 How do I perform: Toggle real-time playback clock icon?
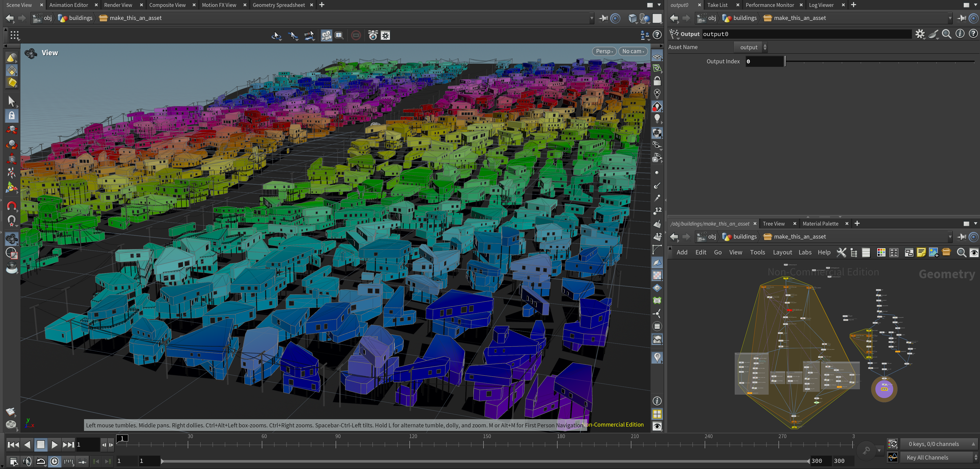pos(54,461)
